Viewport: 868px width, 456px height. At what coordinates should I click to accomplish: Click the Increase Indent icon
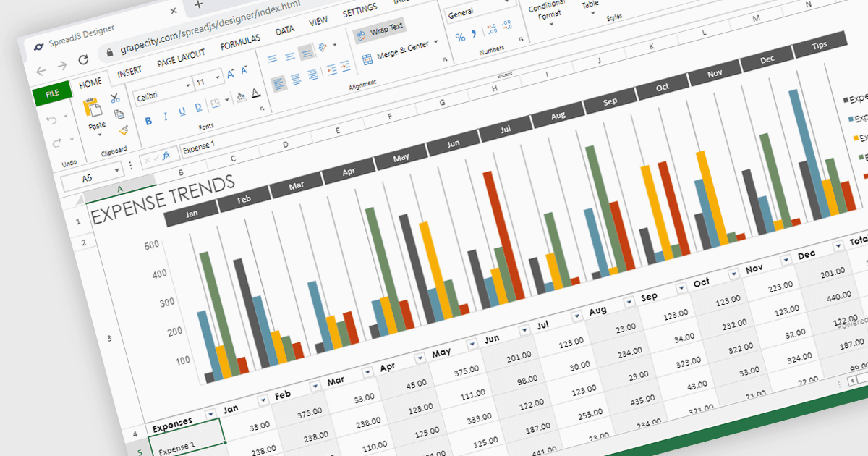[347, 65]
